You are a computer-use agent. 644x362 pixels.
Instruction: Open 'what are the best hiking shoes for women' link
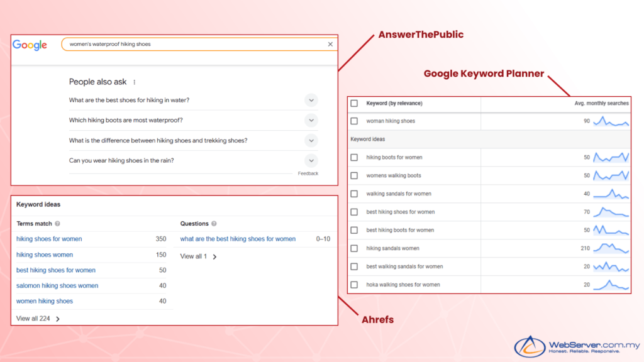(x=238, y=239)
